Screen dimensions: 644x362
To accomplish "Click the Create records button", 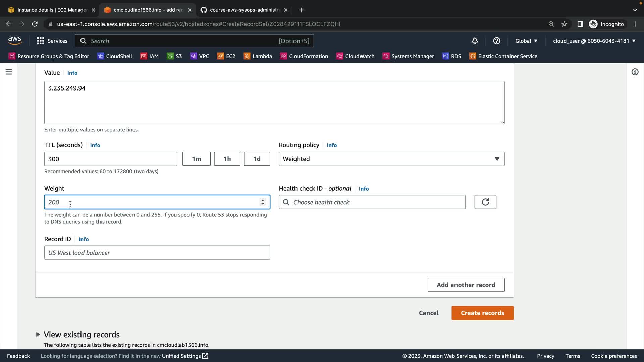I will coord(482,313).
